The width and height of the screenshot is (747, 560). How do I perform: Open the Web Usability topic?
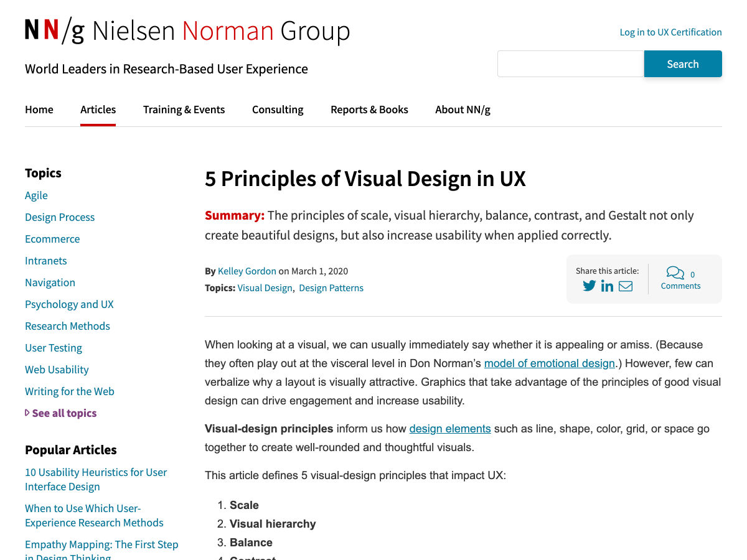pyautogui.click(x=57, y=370)
